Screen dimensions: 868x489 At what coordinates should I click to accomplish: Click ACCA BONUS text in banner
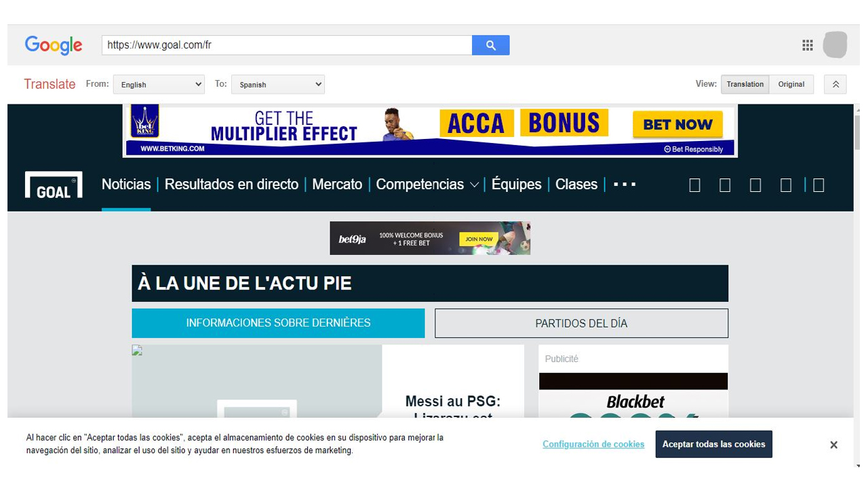(524, 123)
